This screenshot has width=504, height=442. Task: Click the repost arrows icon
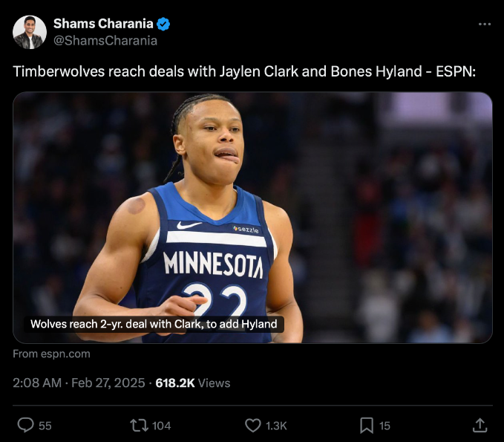(x=138, y=425)
